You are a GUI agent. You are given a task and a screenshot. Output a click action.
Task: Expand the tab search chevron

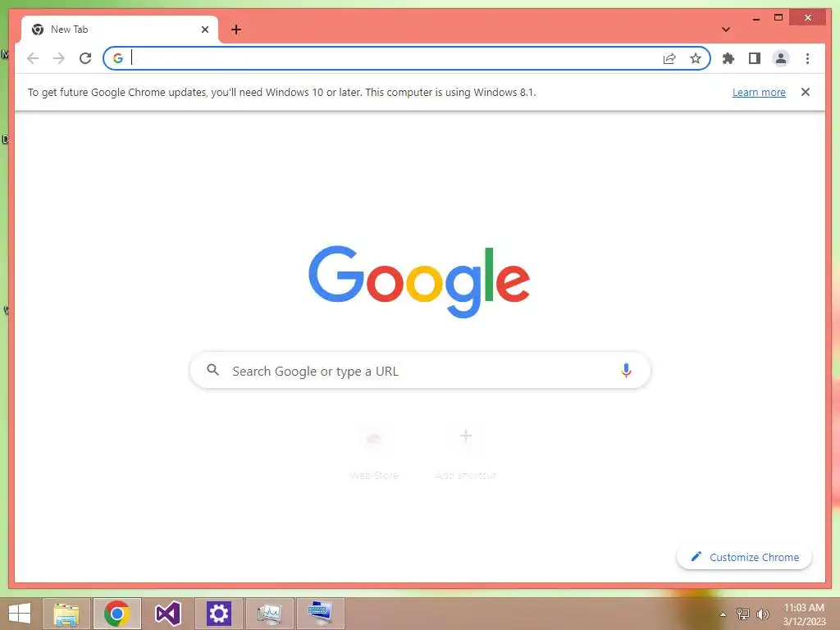coord(726,30)
